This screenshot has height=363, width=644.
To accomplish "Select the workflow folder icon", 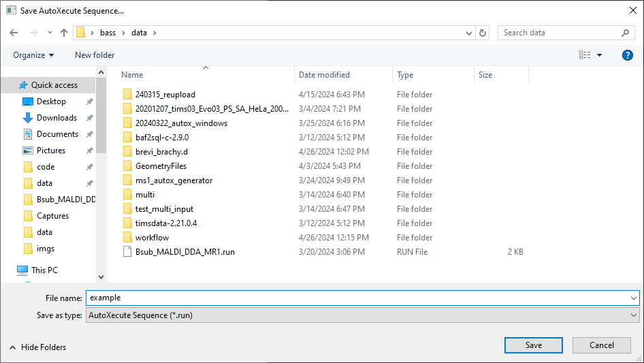I will pos(127,238).
